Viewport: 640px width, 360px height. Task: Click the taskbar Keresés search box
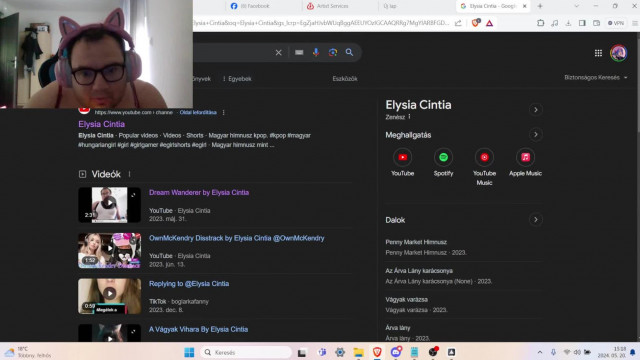[246, 352]
